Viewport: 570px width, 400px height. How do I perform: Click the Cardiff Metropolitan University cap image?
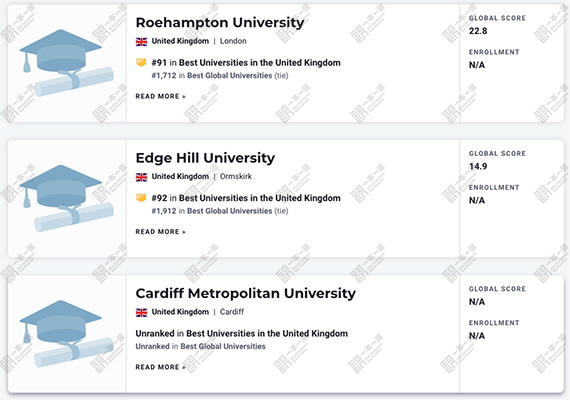click(x=67, y=333)
